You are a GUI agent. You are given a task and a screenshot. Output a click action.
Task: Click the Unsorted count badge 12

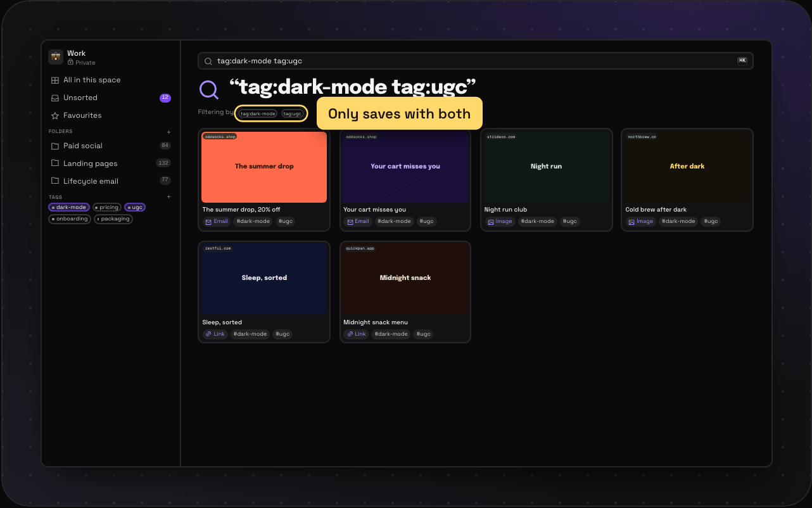click(x=165, y=98)
